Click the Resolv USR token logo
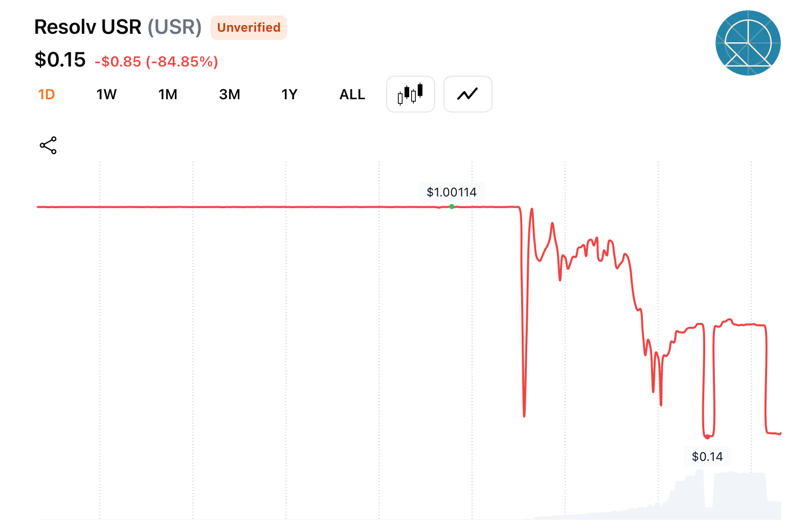Viewport: 806px width, 532px height. pos(748,43)
